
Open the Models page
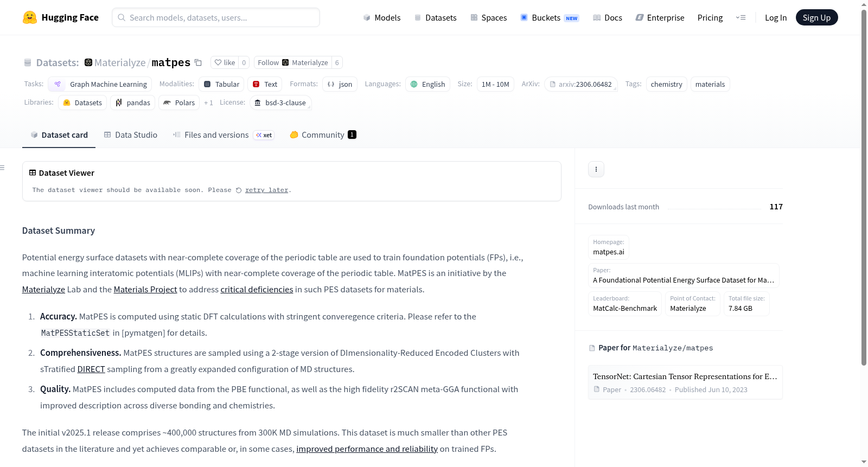382,17
